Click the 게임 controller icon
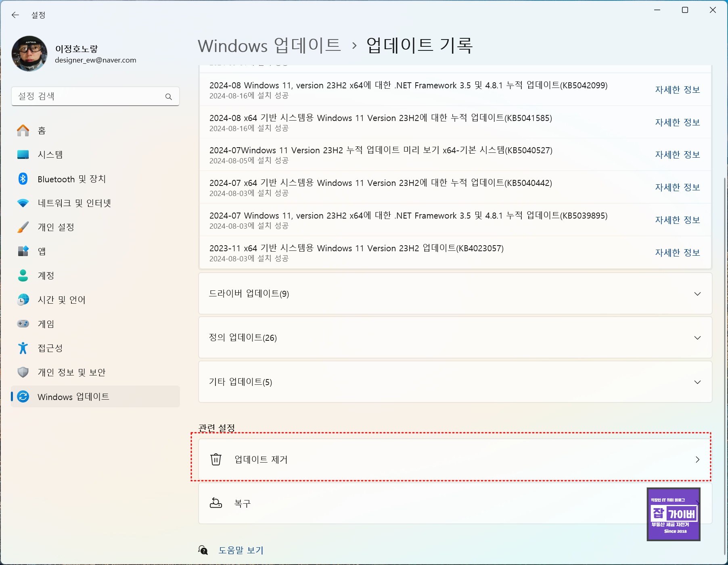The height and width of the screenshot is (565, 728). coord(23,324)
